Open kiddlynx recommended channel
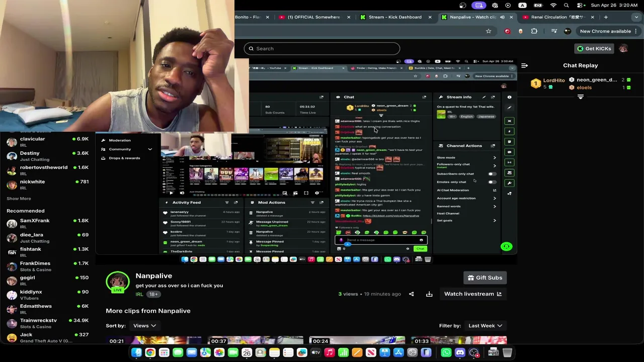The image size is (644, 362). (48, 295)
